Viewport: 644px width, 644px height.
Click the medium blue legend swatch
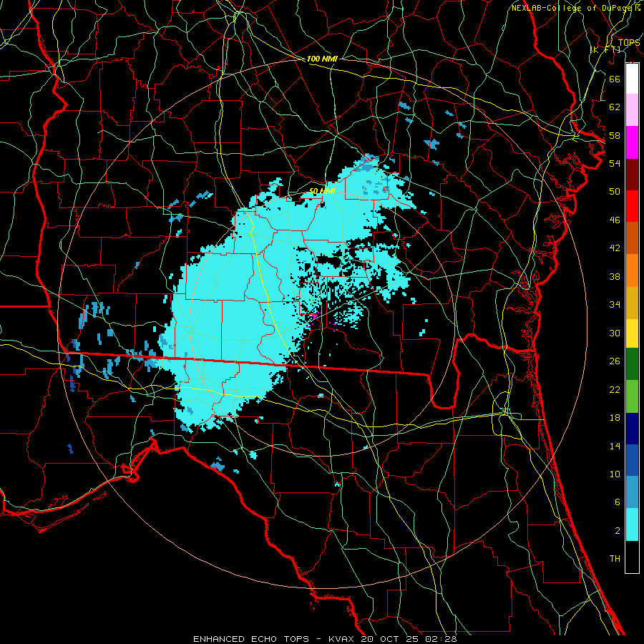point(632,460)
